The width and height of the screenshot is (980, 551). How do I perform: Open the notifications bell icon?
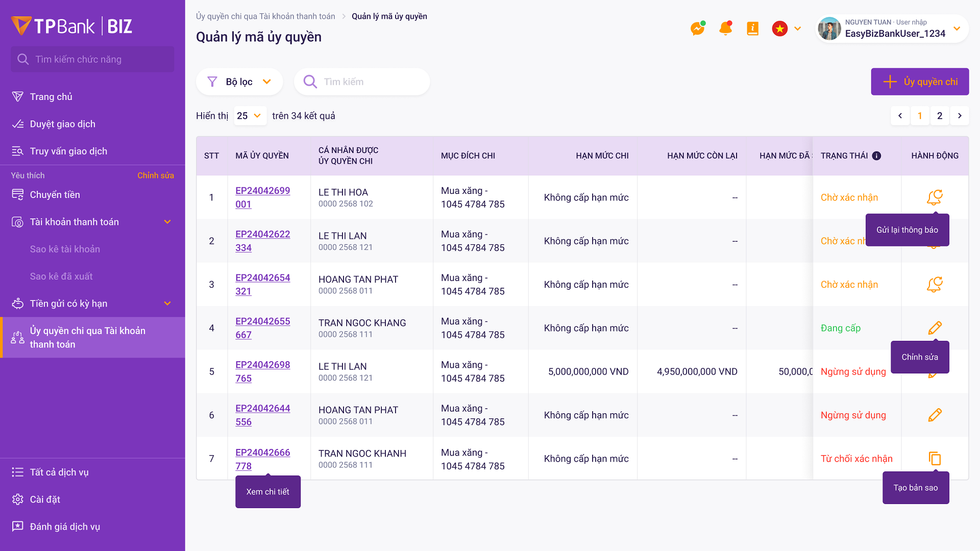[725, 29]
